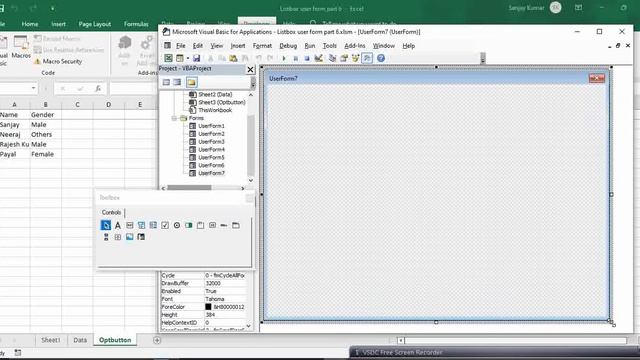
Task: Add a new sheet with plus button
Action: (157, 340)
